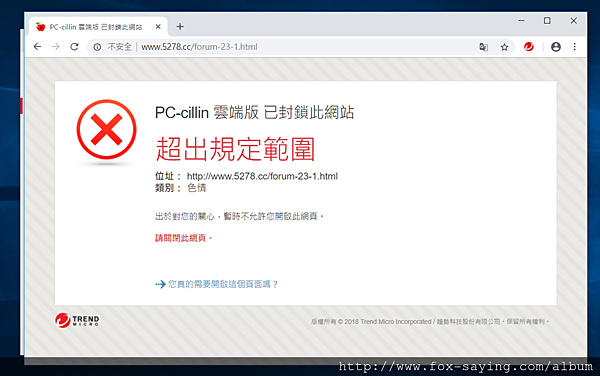Open the Trend Micro extension icon
Screen dimensions: 600x376
(x=529, y=47)
